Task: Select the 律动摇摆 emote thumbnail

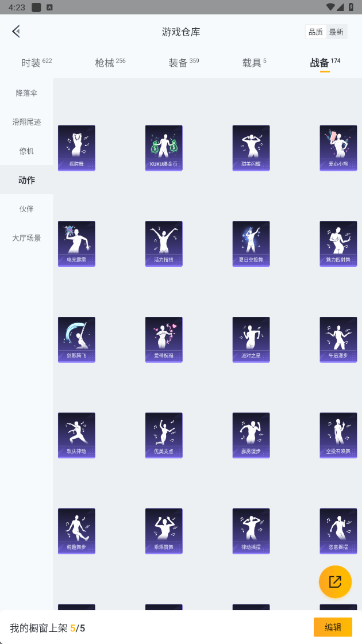Action: click(x=251, y=531)
